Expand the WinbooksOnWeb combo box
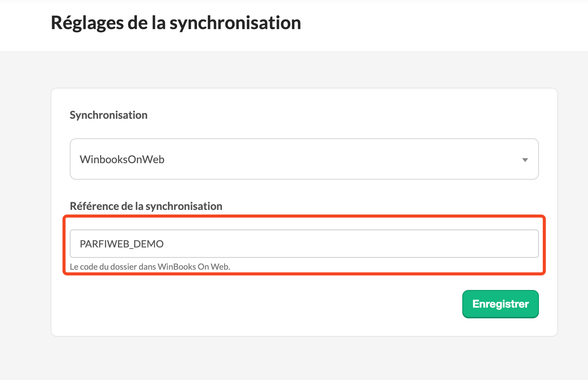 pyautogui.click(x=304, y=159)
